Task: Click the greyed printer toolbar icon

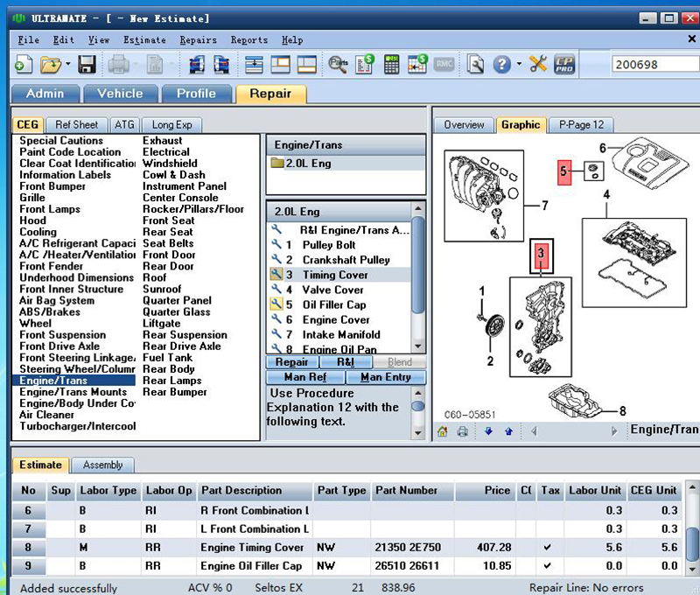Action: coord(118,65)
